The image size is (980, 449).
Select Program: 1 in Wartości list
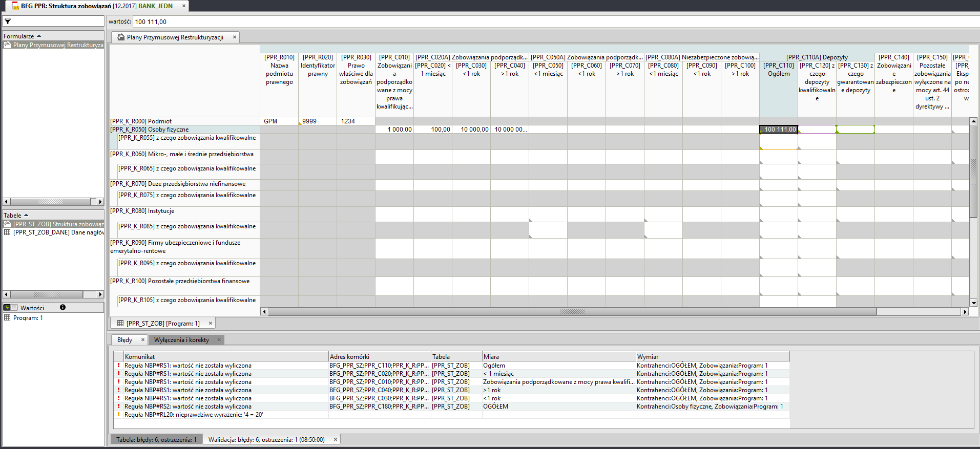coord(28,318)
